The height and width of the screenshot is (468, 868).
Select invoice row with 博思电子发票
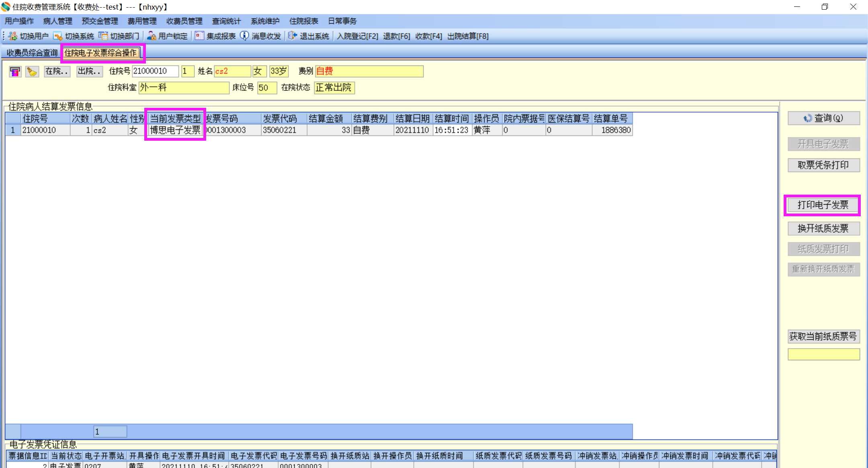click(175, 130)
